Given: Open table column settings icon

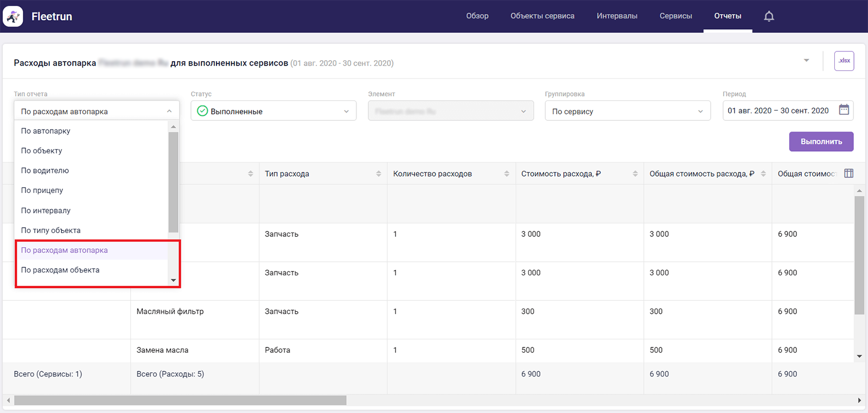Looking at the screenshot, I should click(x=848, y=173).
